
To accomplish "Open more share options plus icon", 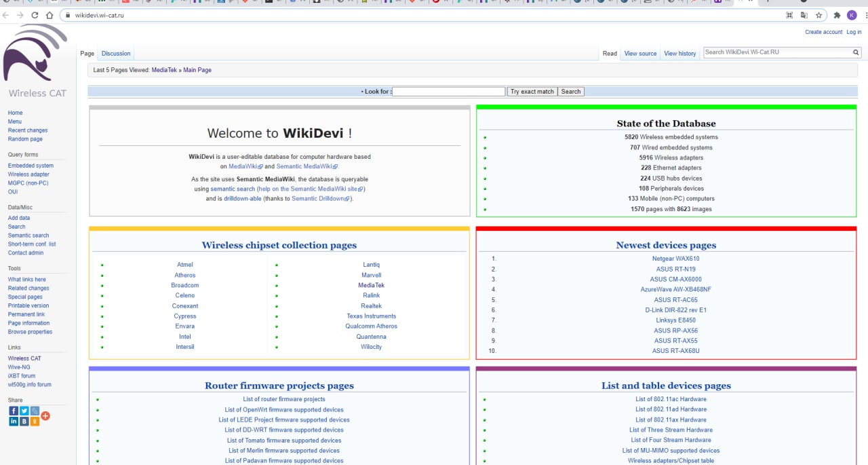I will pos(45,415).
